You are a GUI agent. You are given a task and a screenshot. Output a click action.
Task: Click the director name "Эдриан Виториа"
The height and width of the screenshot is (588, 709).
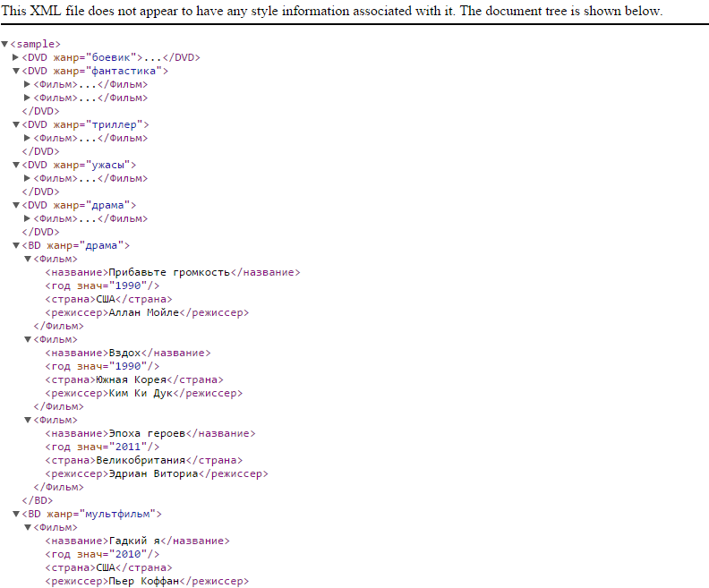tap(153, 473)
